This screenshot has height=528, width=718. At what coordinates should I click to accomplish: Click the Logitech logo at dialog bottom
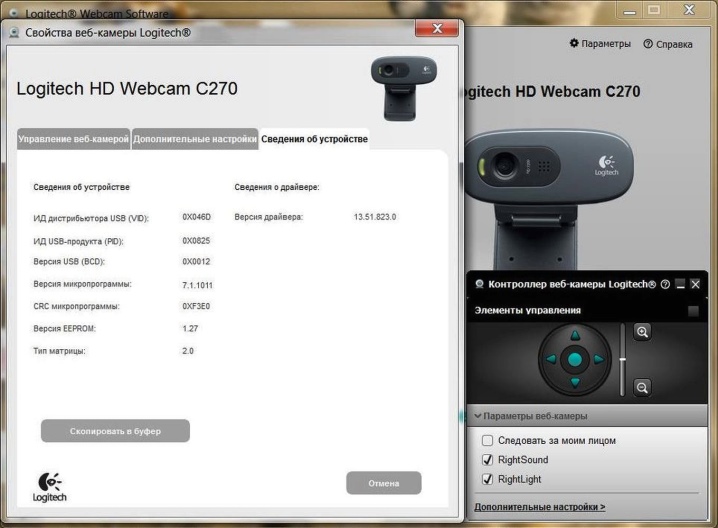[x=49, y=487]
